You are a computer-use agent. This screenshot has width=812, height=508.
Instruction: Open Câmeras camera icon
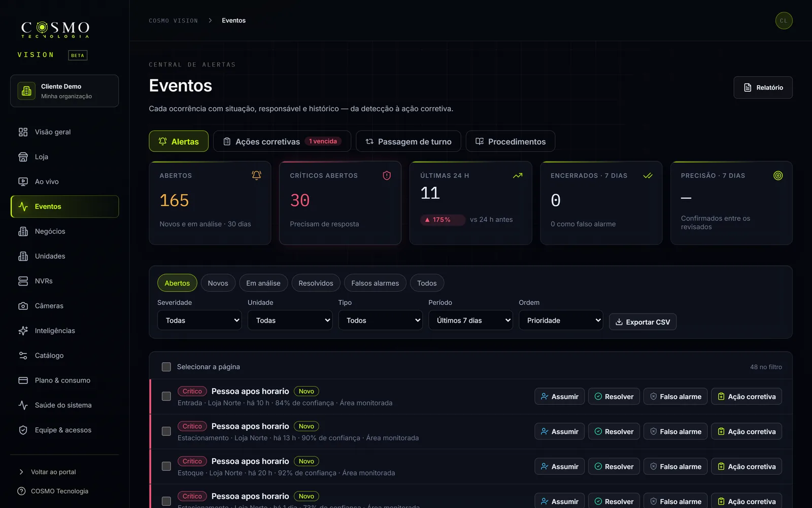(x=23, y=306)
